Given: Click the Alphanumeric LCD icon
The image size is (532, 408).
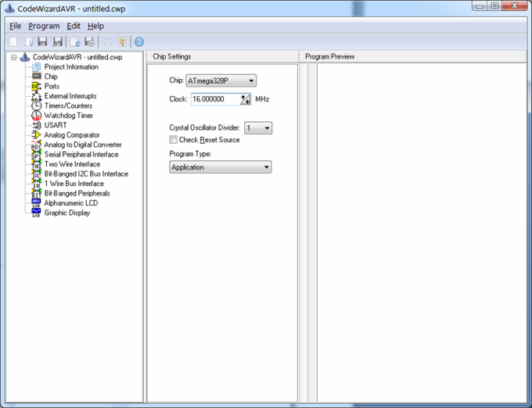Looking at the screenshot, I should point(36,203).
